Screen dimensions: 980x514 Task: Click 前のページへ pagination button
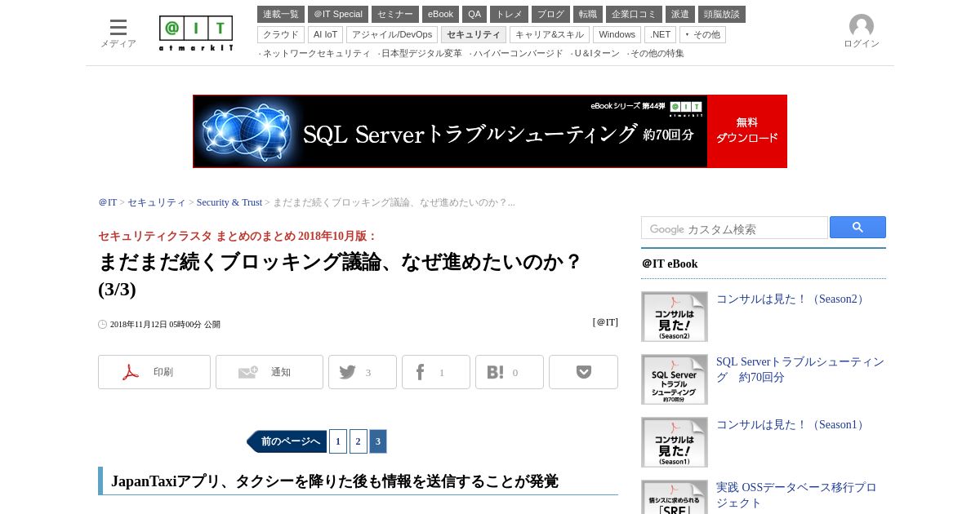coord(287,441)
